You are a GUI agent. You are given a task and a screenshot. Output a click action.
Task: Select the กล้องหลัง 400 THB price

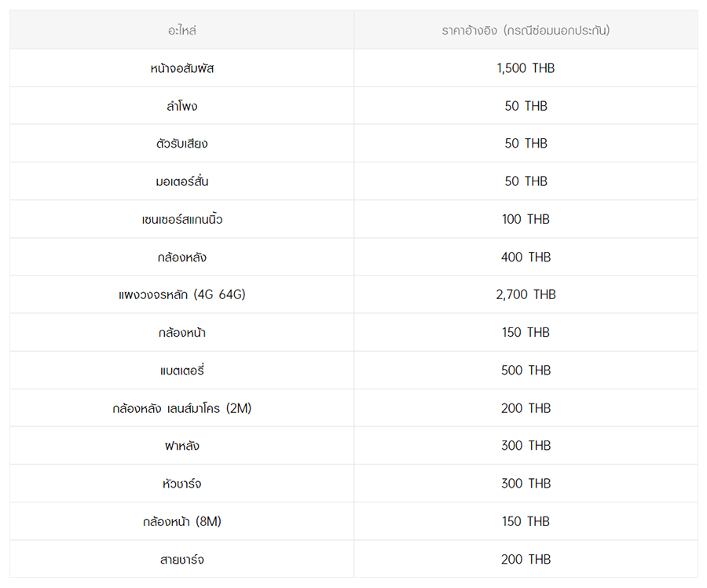[x=526, y=257]
